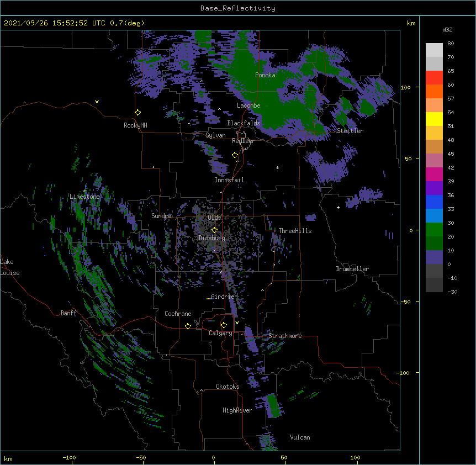Viewport: 476px width, 465px height.
Task: Click the yellow diamond marker above RockyMH
Action: click(138, 113)
